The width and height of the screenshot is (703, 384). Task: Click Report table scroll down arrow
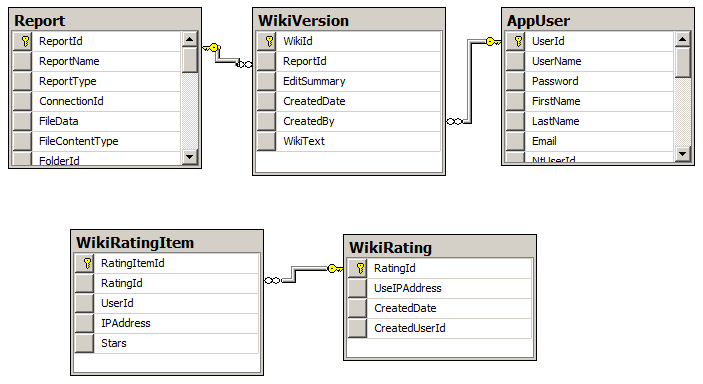click(190, 157)
